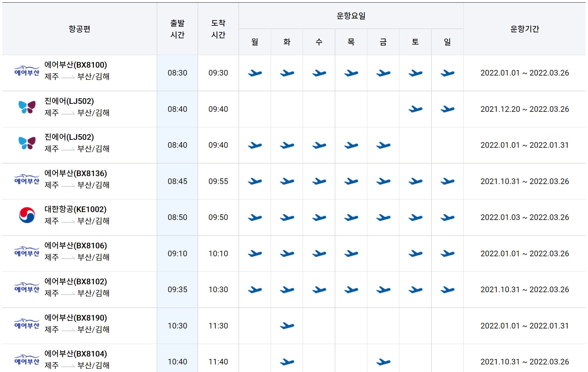Screen dimensions: 588x372
Task: Click Wednesday plane icon for BX8136
Action: tap(319, 181)
